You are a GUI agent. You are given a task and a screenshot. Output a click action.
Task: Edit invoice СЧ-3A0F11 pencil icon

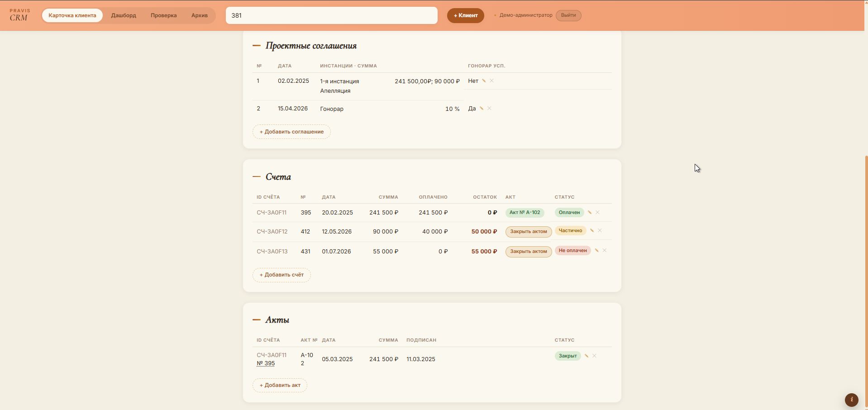tap(590, 212)
